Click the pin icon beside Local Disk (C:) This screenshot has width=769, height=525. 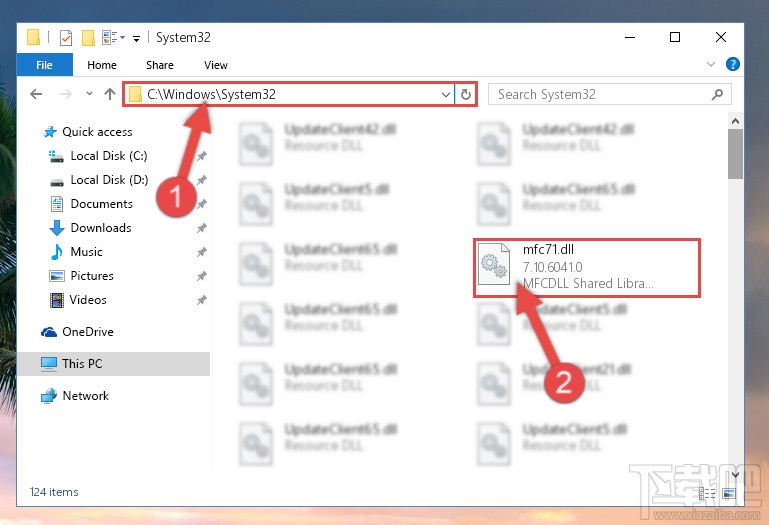[202, 156]
